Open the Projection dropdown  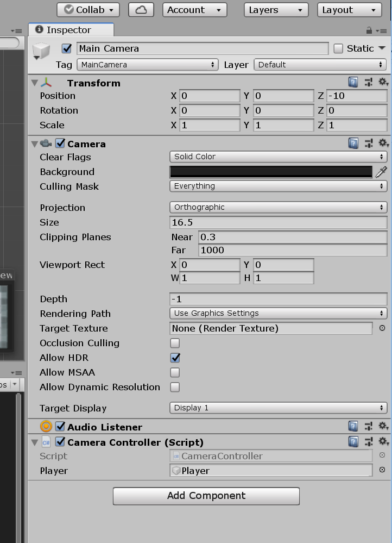point(278,207)
